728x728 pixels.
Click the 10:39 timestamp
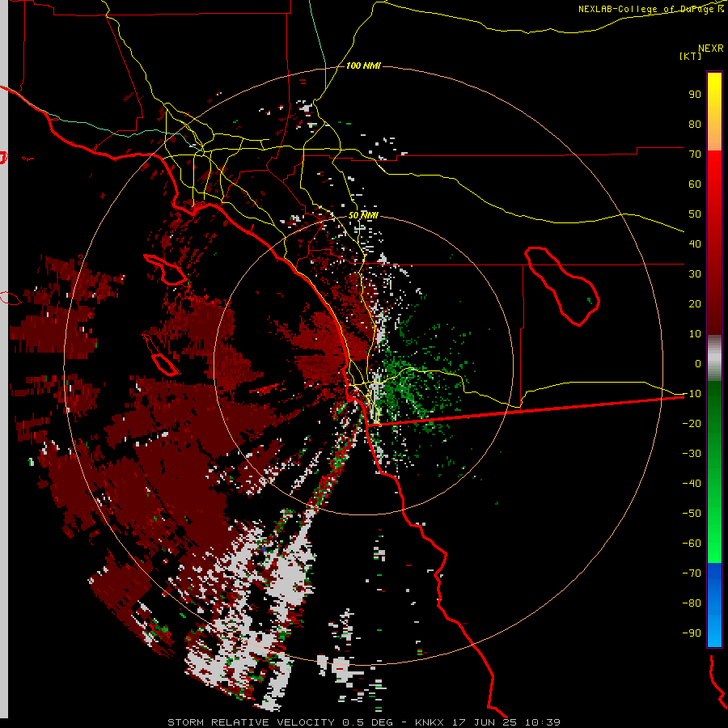point(542,722)
